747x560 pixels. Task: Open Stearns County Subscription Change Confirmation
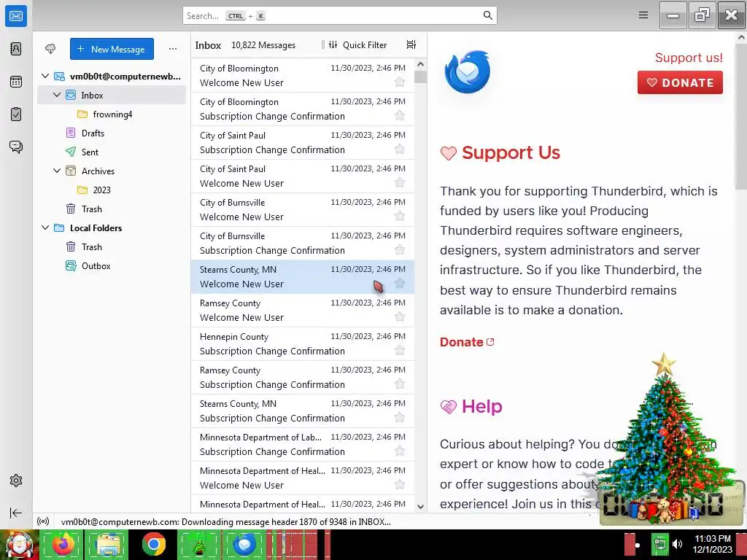point(303,411)
